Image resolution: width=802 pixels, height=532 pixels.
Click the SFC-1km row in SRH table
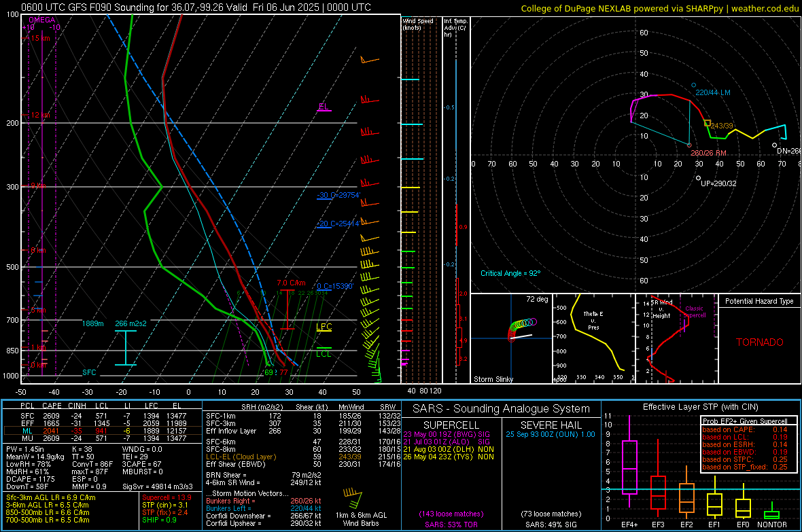coord(303,416)
